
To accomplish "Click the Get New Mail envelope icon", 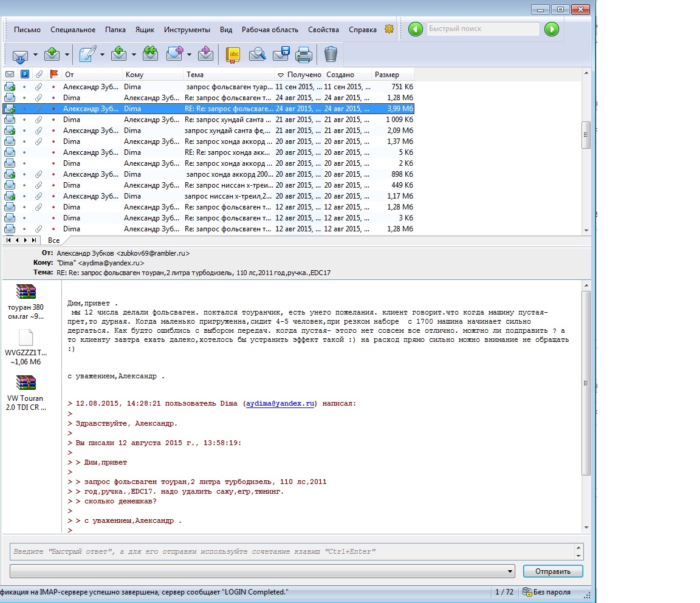I will 20,55.
